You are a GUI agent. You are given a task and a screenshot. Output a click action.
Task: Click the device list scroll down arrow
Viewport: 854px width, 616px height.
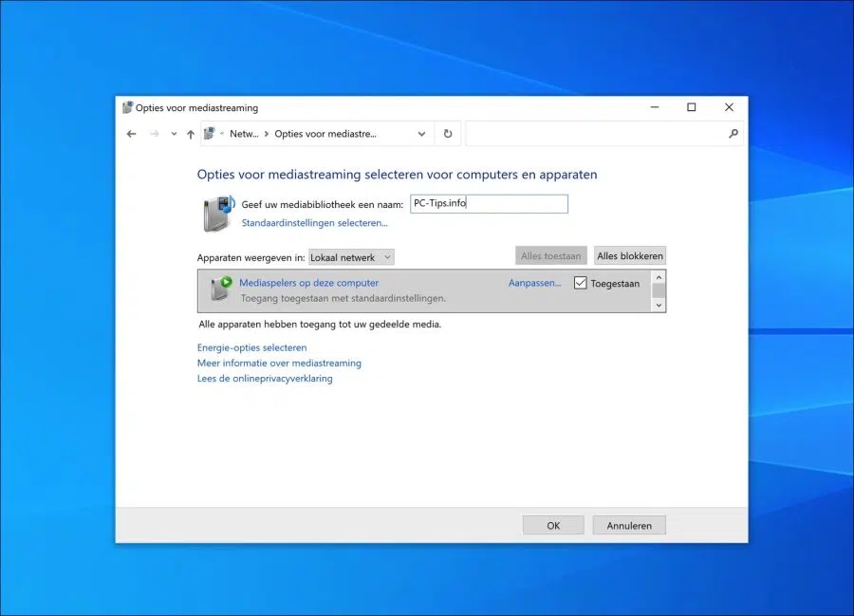[x=659, y=305]
